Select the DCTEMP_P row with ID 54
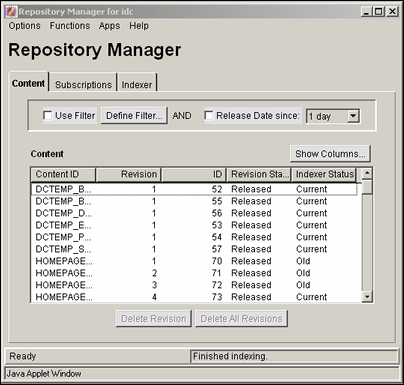This screenshot has width=404, height=385. coord(194,237)
